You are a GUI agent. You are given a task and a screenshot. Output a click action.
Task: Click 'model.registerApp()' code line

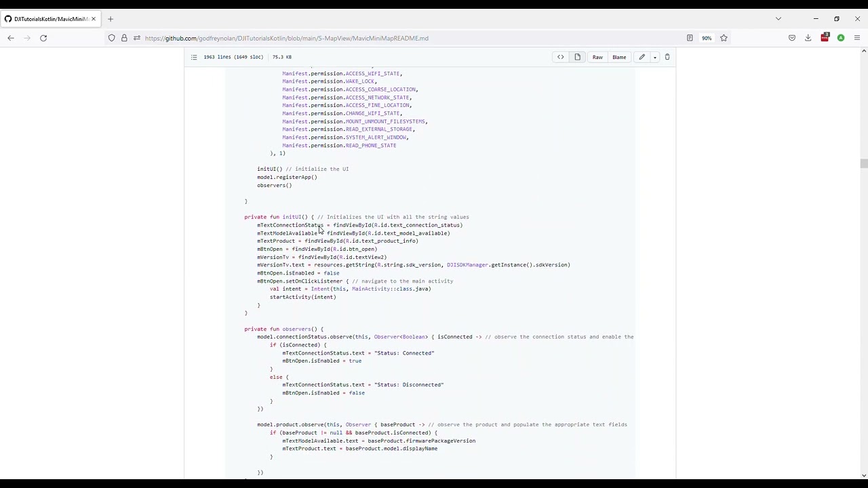pos(287,177)
